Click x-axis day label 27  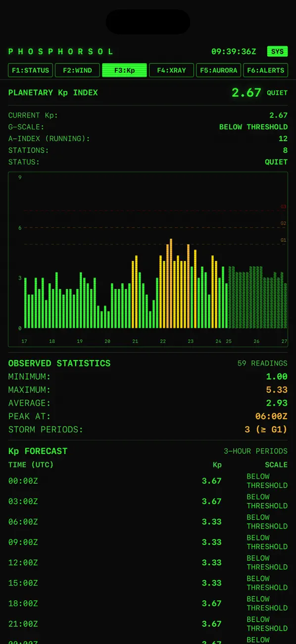(x=284, y=341)
